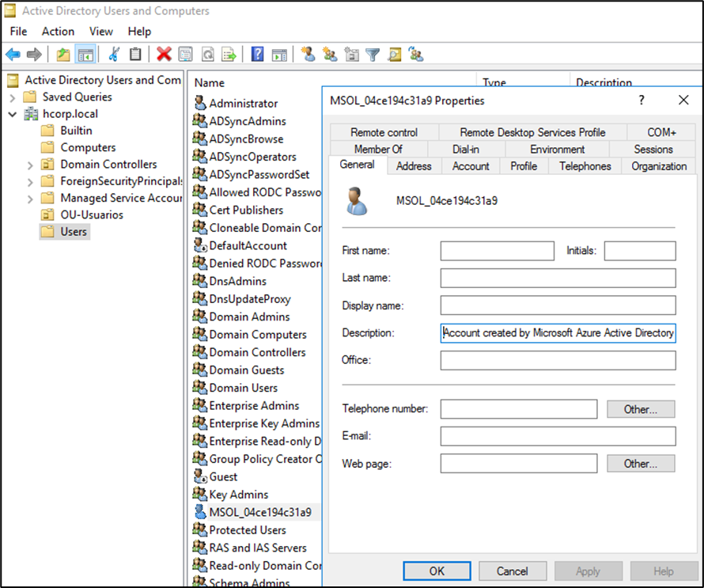This screenshot has width=704, height=588.
Task: Click the Up one level folder icon
Action: (x=63, y=55)
